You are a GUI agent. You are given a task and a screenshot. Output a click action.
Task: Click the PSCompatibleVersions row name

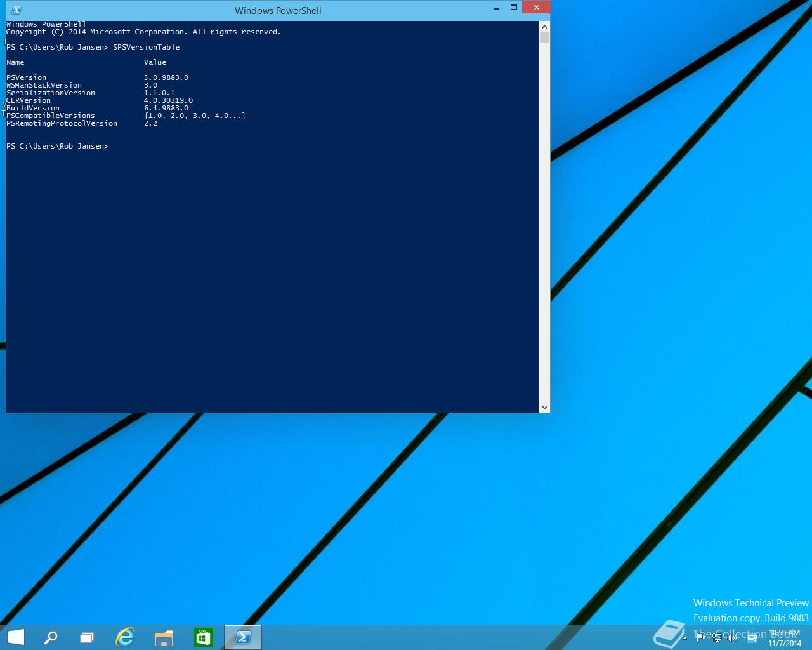point(51,116)
